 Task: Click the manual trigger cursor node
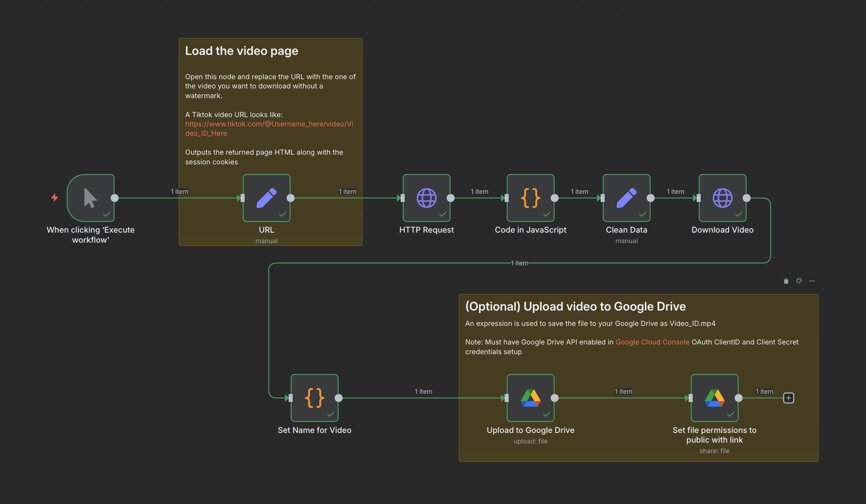(x=90, y=198)
